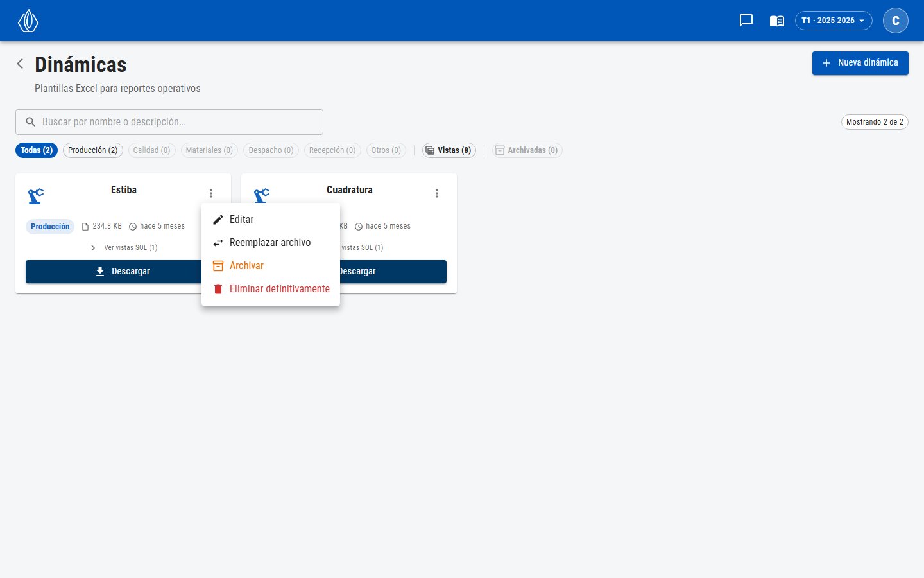Viewport: 924px width, 578px height.
Task: Filter by the Calidad (0) chip
Action: [152, 150]
